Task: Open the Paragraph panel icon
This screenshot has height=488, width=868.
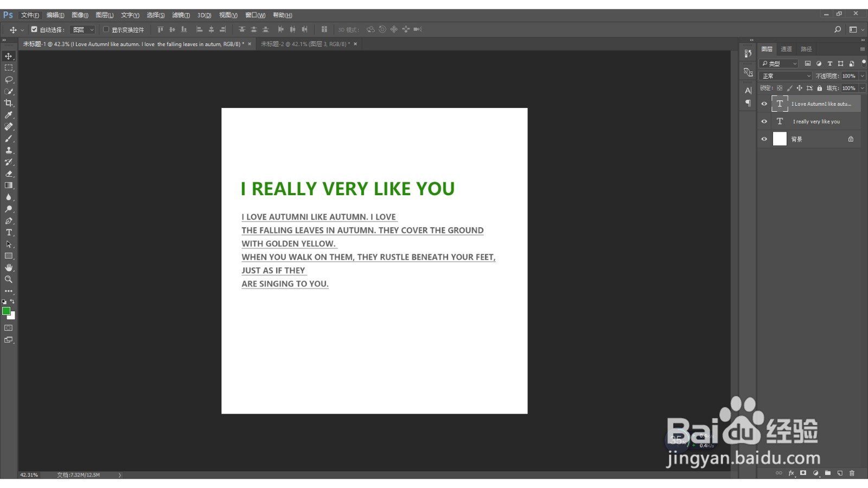Action: 748,103
